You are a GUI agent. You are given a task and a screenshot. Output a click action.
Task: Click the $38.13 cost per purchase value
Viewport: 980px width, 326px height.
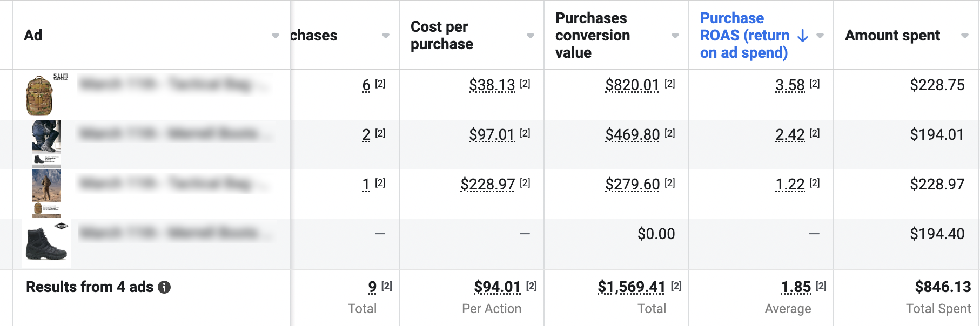point(492,85)
